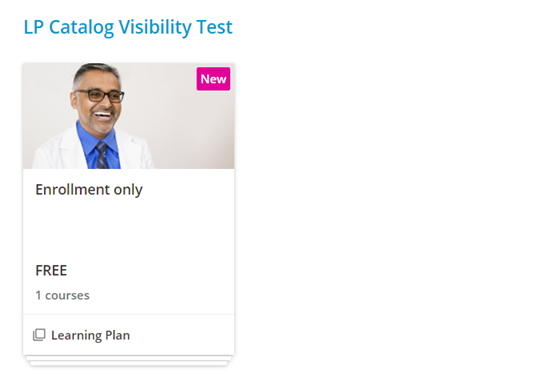535x391 pixels.
Task: Click the doctor's glasses in the card image
Action: click(x=101, y=96)
